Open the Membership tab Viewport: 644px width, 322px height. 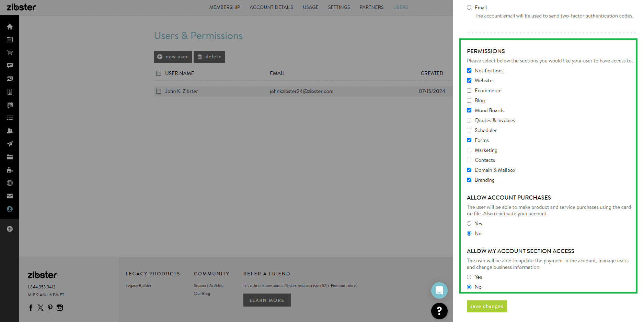(225, 7)
